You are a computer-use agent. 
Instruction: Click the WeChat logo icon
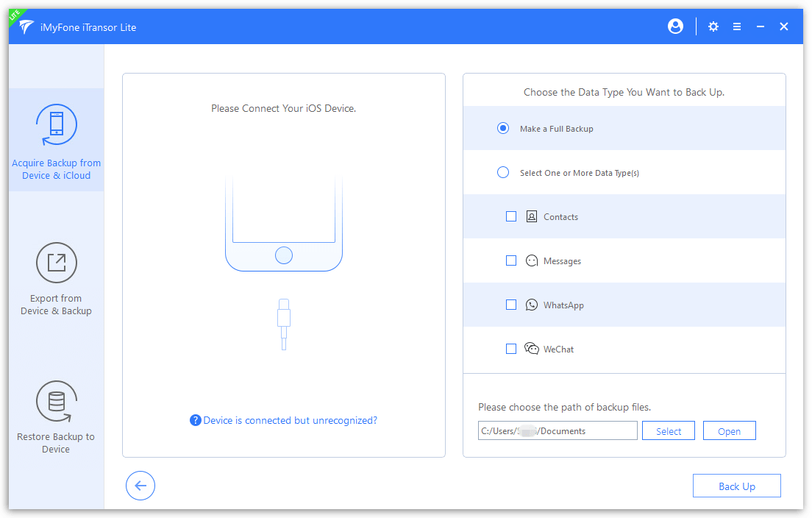(532, 349)
